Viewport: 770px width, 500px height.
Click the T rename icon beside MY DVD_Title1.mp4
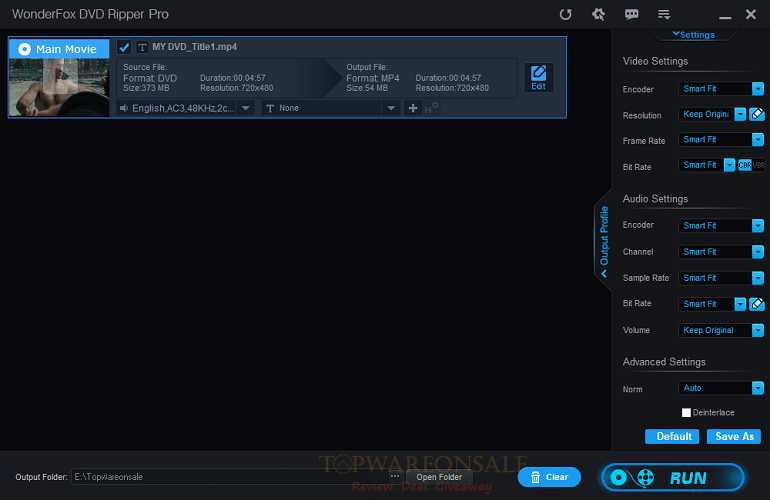pos(142,47)
